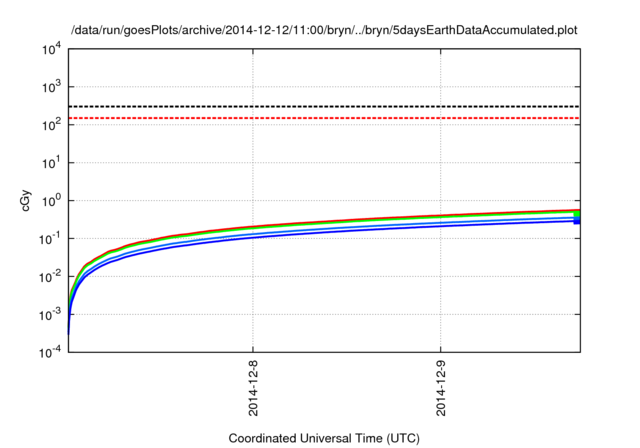Click the 10^-3 y-axis label
The width and height of the screenshot is (640, 448).
[x=51, y=315]
